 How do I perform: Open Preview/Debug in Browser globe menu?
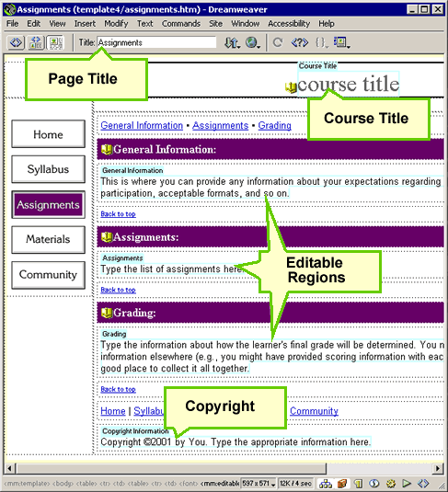click(x=253, y=42)
